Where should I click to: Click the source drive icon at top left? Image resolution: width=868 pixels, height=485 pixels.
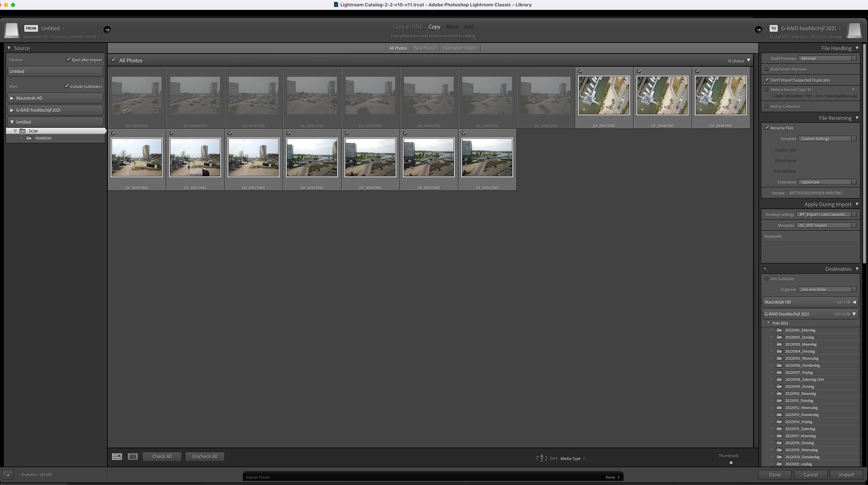12,30
